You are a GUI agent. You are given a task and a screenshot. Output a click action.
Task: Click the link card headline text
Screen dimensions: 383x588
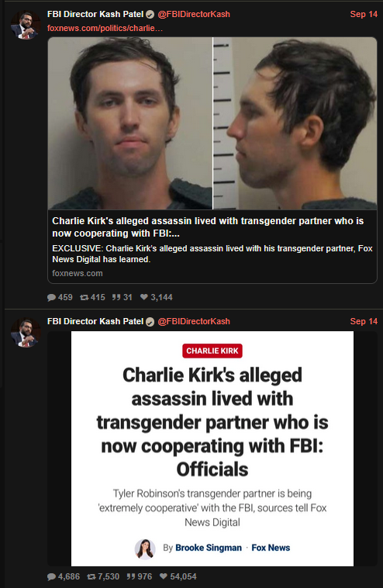208,227
